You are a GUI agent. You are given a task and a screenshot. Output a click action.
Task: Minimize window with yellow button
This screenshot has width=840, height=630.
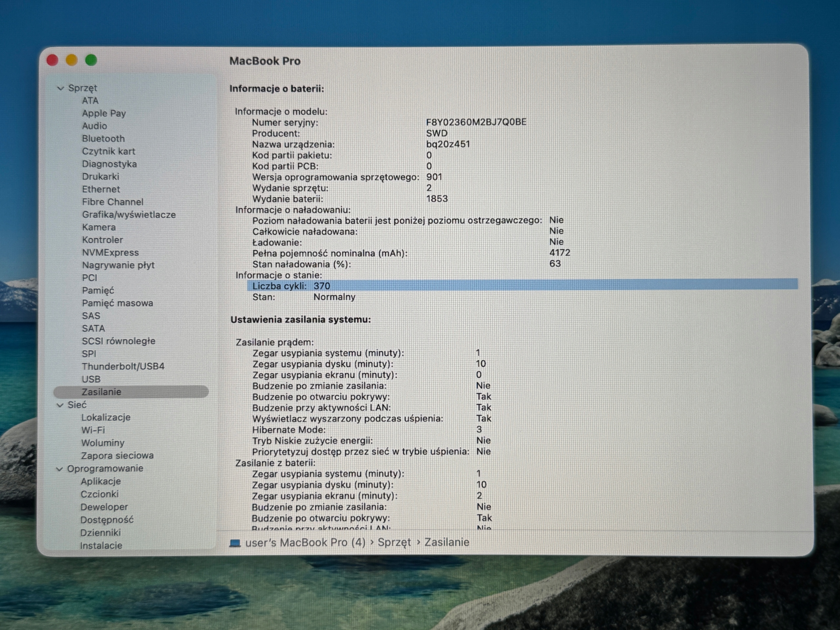click(72, 60)
